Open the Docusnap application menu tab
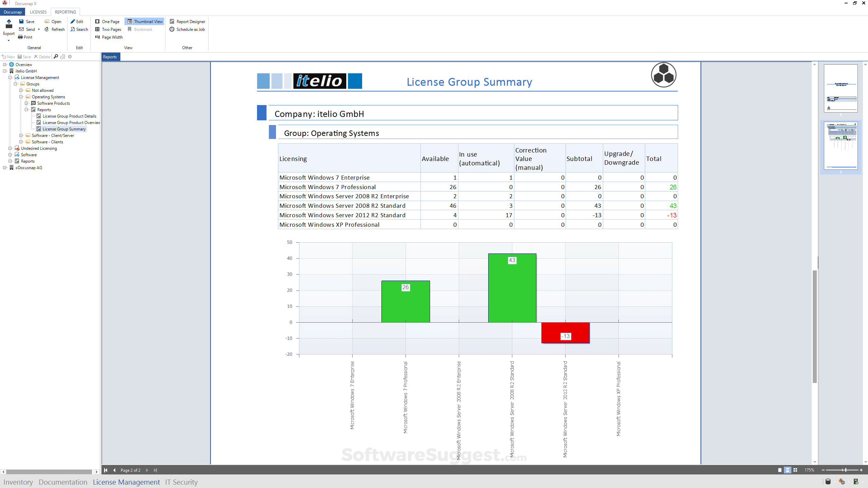This screenshot has height=488, width=868. [x=13, y=12]
